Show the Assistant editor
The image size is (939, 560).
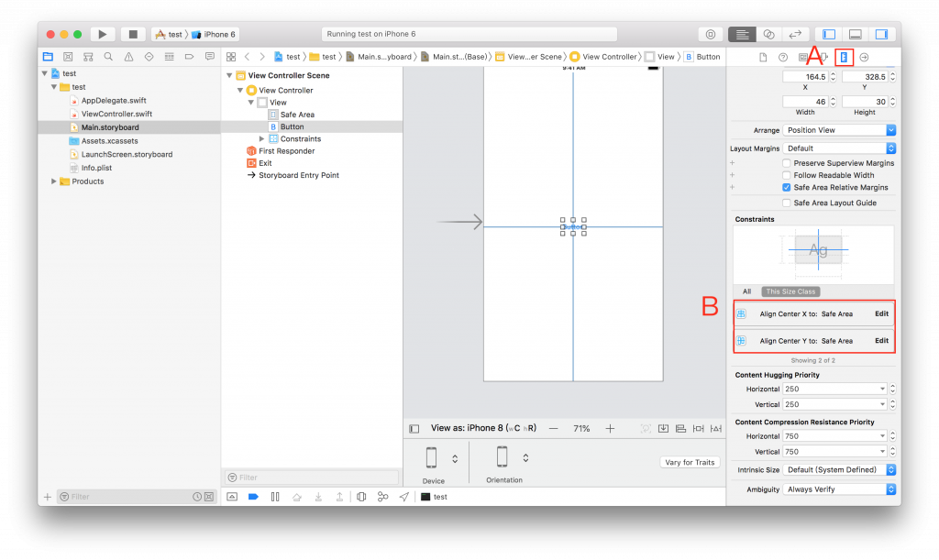click(769, 34)
